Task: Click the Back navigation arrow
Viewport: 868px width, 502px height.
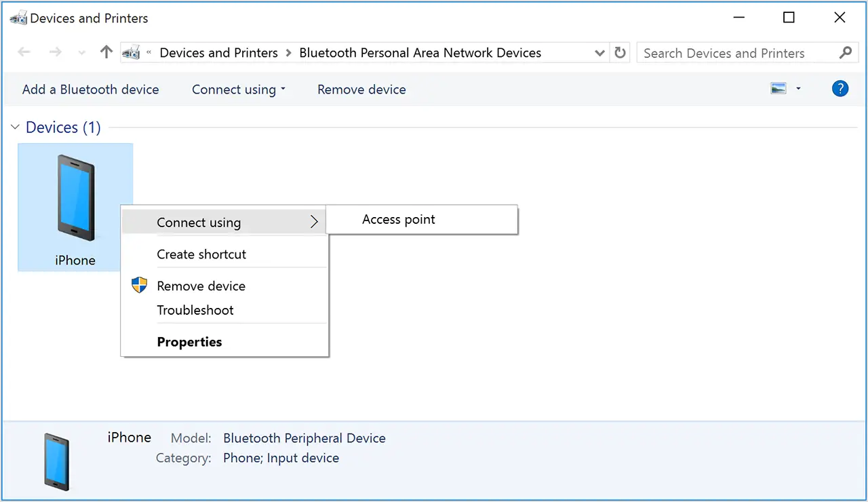Action: 24,52
